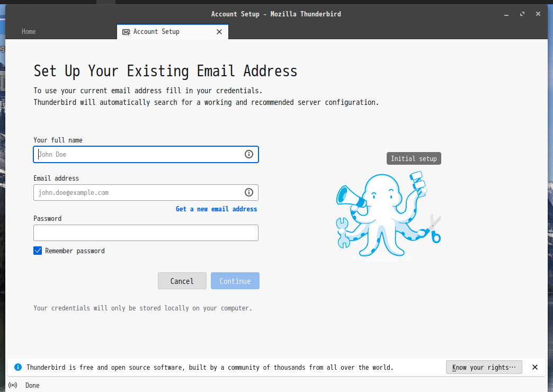The height and width of the screenshot is (392, 553).
Task: Dismiss the notification bar with its X
Action: tap(534, 367)
